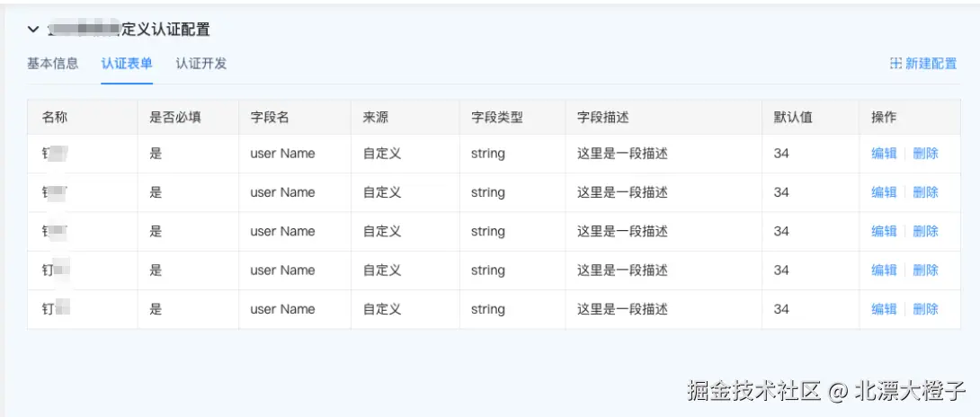This screenshot has height=417, width=980.
Task: Switch to the 基本信息 tab
Action: point(52,64)
